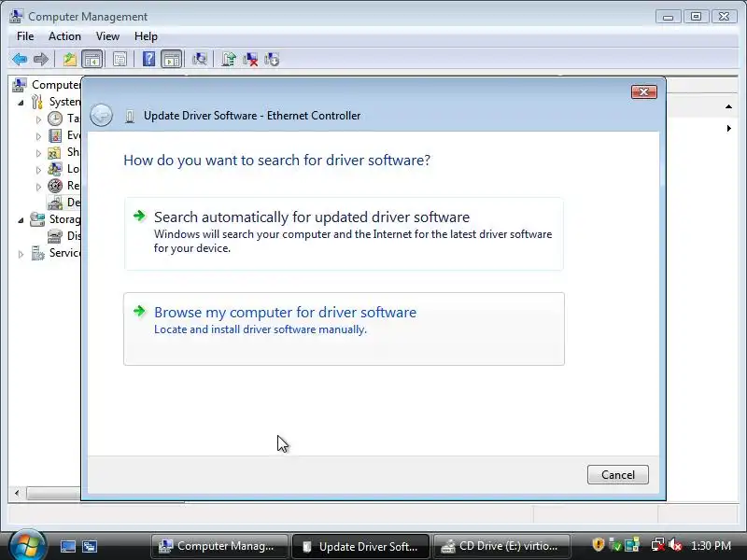
Task: Select System Tools in the tree
Action: click(56, 102)
